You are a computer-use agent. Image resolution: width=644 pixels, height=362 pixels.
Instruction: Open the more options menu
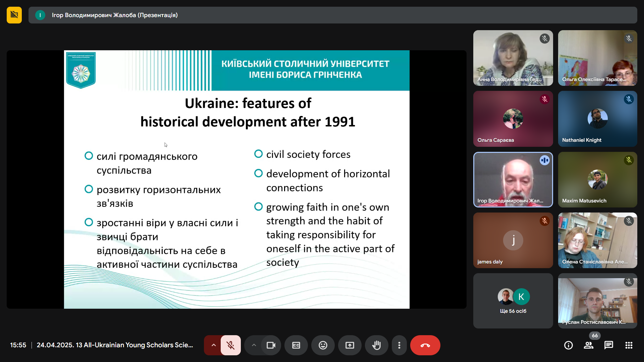(399, 345)
